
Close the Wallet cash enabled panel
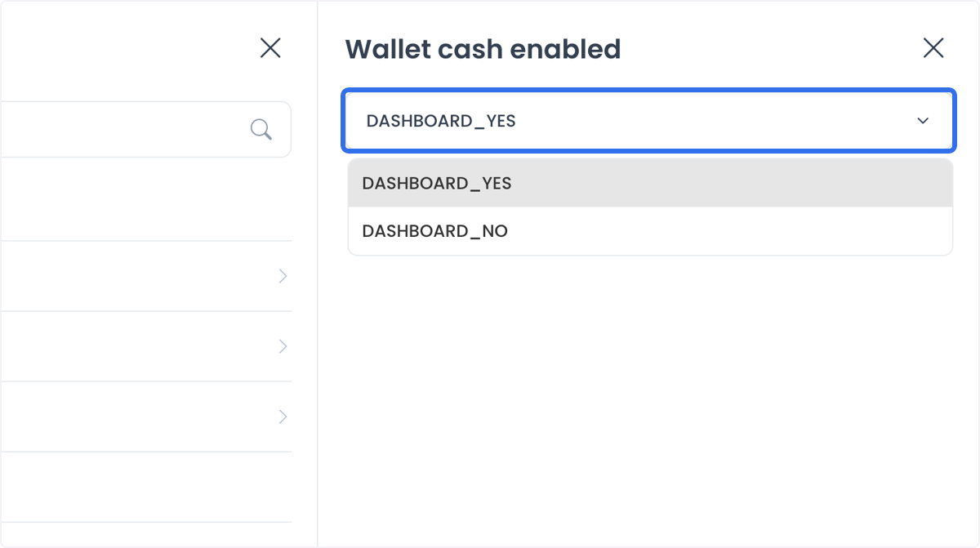pyautogui.click(x=933, y=48)
